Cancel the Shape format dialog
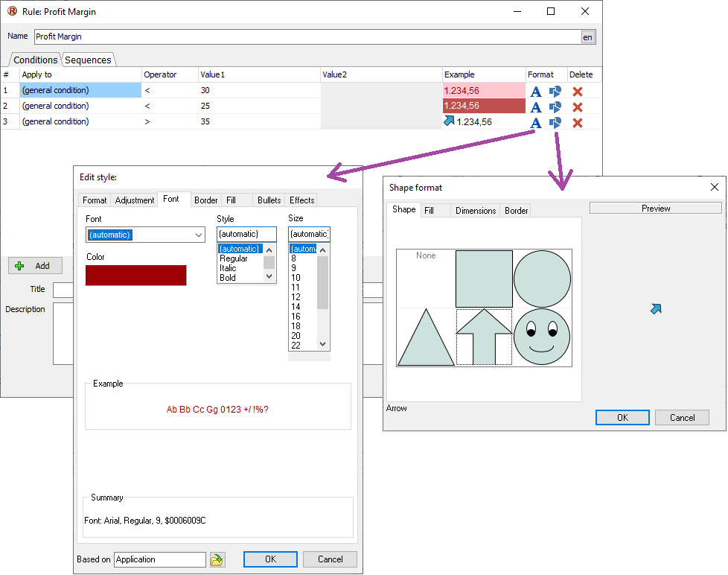This screenshot has width=728, height=575. (x=682, y=418)
